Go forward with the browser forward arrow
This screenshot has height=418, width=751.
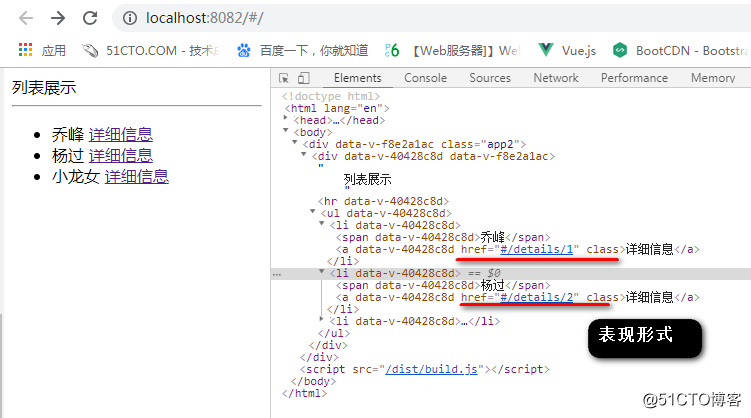(x=58, y=18)
